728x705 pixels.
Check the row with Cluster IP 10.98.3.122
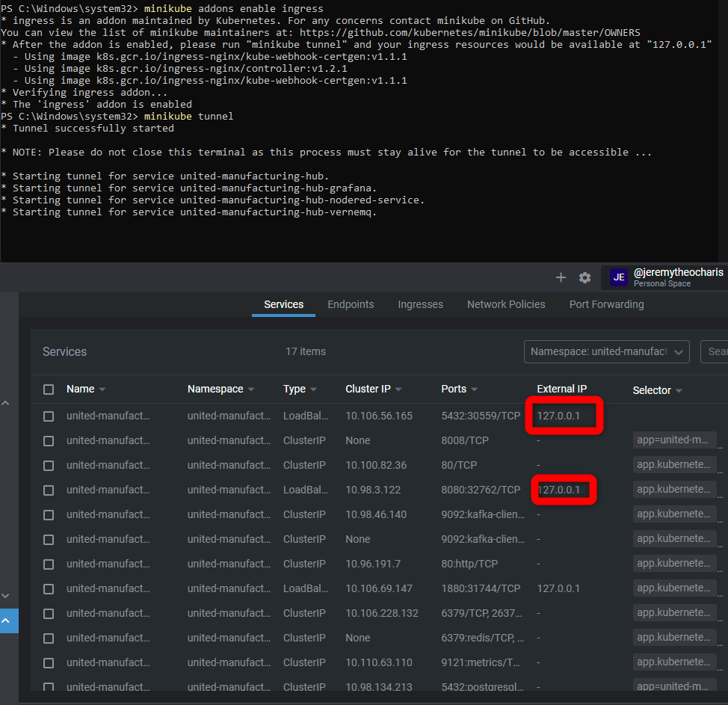click(49, 490)
